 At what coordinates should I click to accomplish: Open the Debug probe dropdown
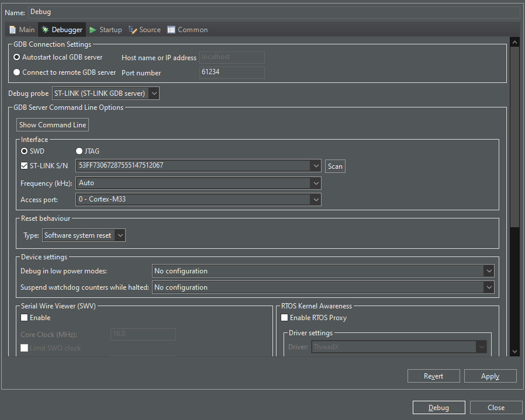(x=154, y=93)
